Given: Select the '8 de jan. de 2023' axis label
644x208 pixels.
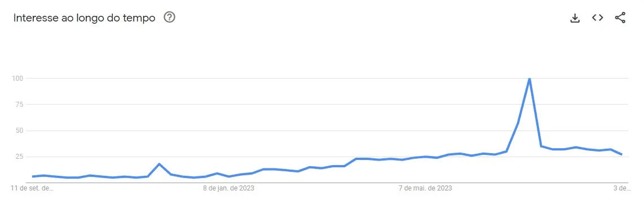Looking at the screenshot, I should click(x=229, y=188).
